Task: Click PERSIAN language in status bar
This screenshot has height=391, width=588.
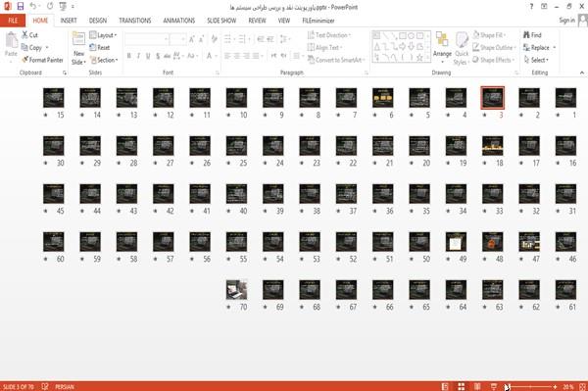Action: pos(65,386)
